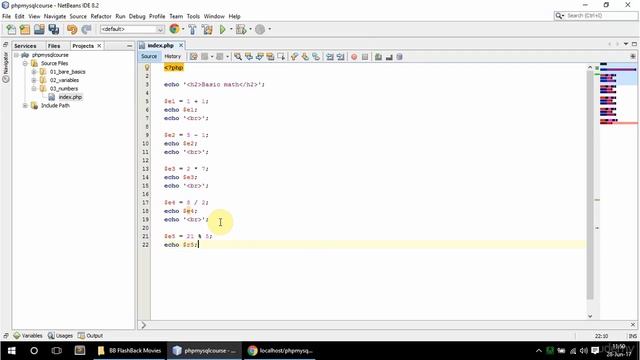Open the Output tab at the bottom

(x=91, y=336)
